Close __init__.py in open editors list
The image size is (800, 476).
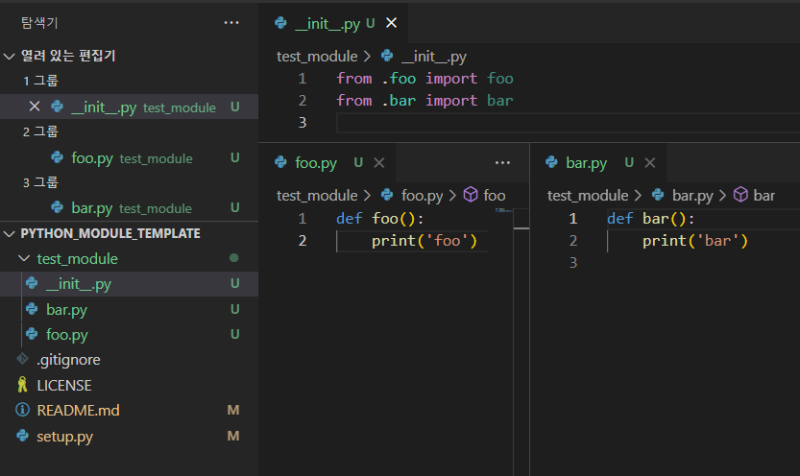pos(34,107)
